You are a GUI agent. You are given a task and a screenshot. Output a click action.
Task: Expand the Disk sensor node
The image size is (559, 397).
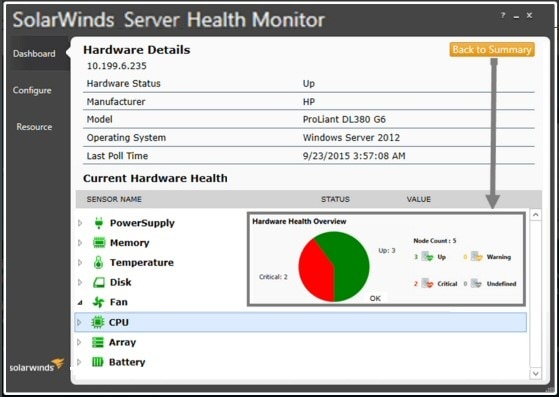click(x=80, y=282)
